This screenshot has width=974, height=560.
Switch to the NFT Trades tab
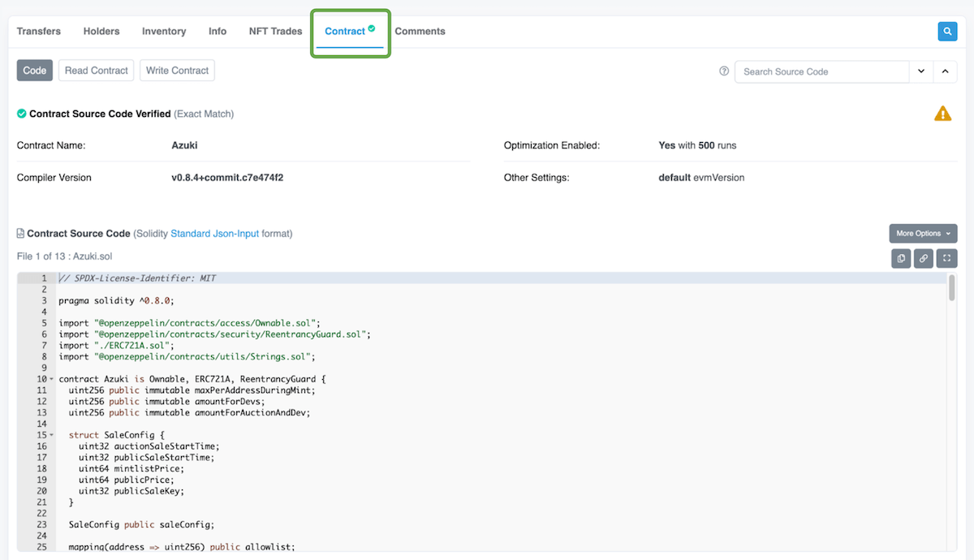click(275, 31)
